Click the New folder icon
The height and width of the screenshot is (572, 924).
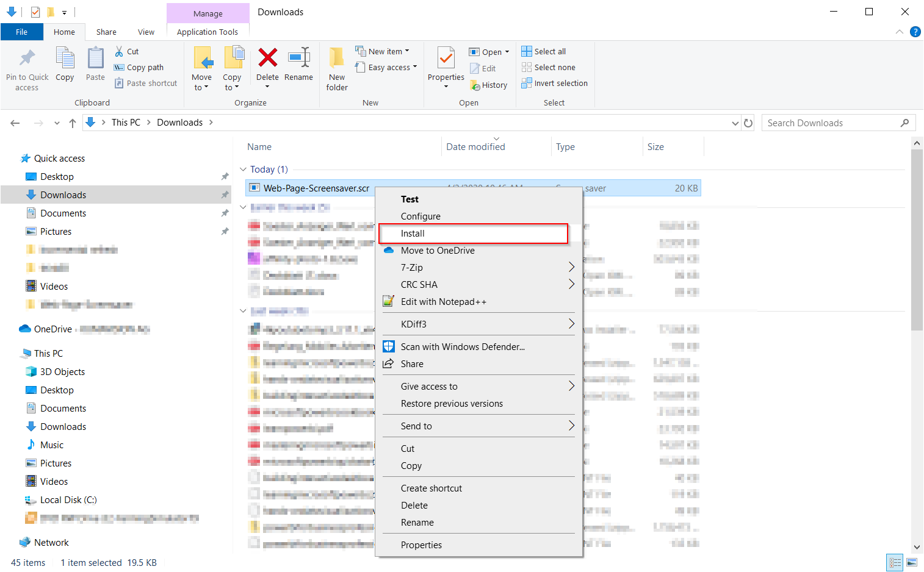[336, 57]
